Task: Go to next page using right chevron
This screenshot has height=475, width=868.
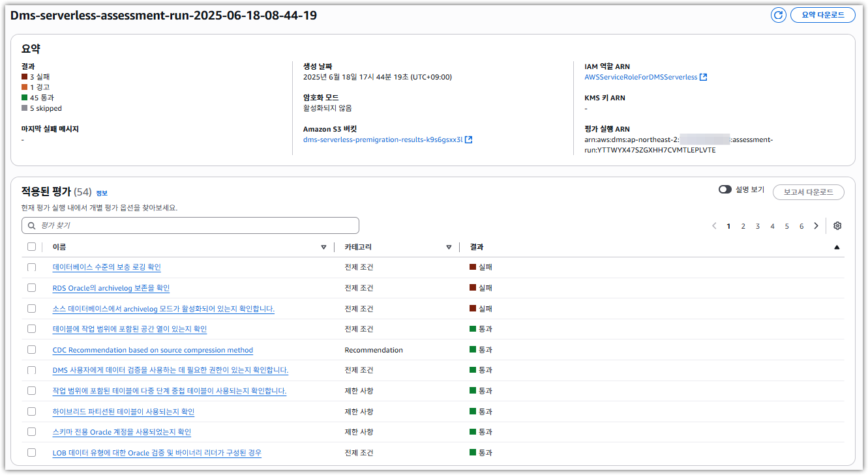Action: pos(816,226)
